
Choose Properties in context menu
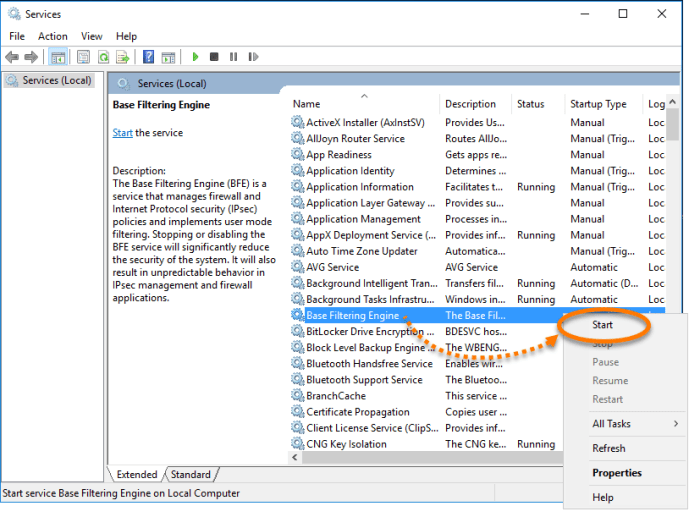click(x=625, y=473)
